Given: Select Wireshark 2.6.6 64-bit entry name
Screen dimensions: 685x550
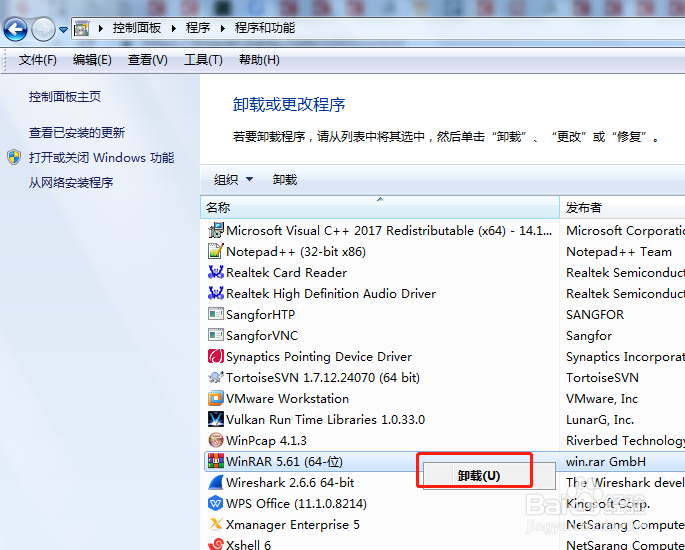Looking at the screenshot, I should 290,482.
